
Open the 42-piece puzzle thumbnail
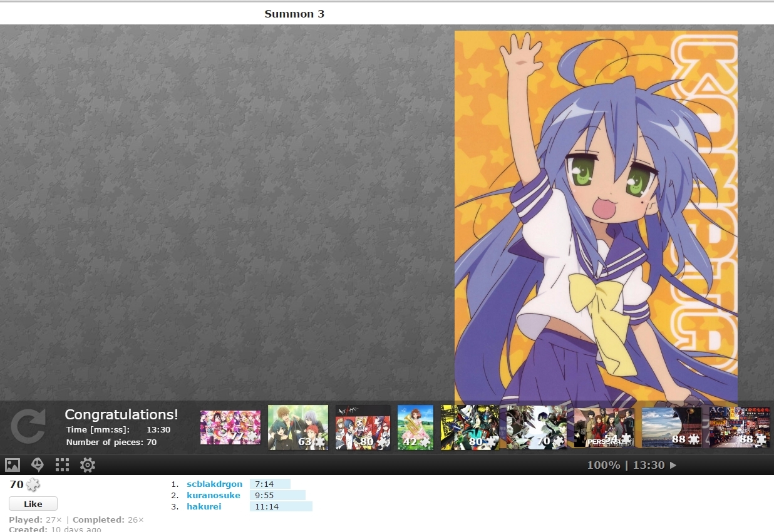416,427
